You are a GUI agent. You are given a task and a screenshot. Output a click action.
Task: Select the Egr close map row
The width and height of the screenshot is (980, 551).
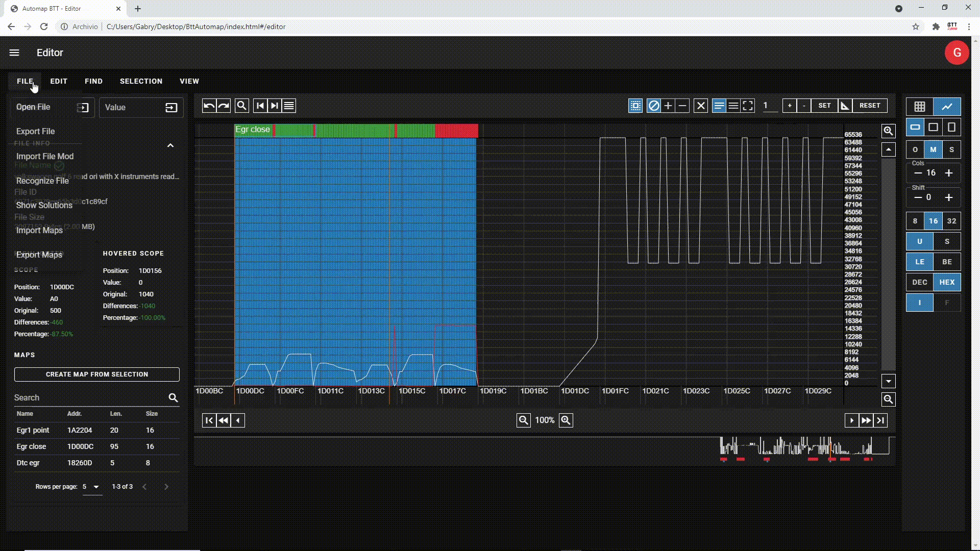tap(97, 446)
